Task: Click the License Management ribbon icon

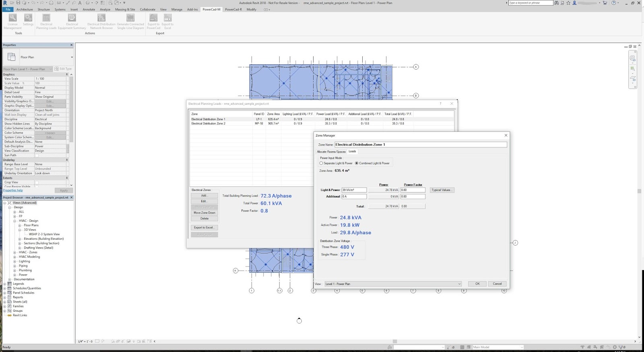Action: (x=13, y=18)
